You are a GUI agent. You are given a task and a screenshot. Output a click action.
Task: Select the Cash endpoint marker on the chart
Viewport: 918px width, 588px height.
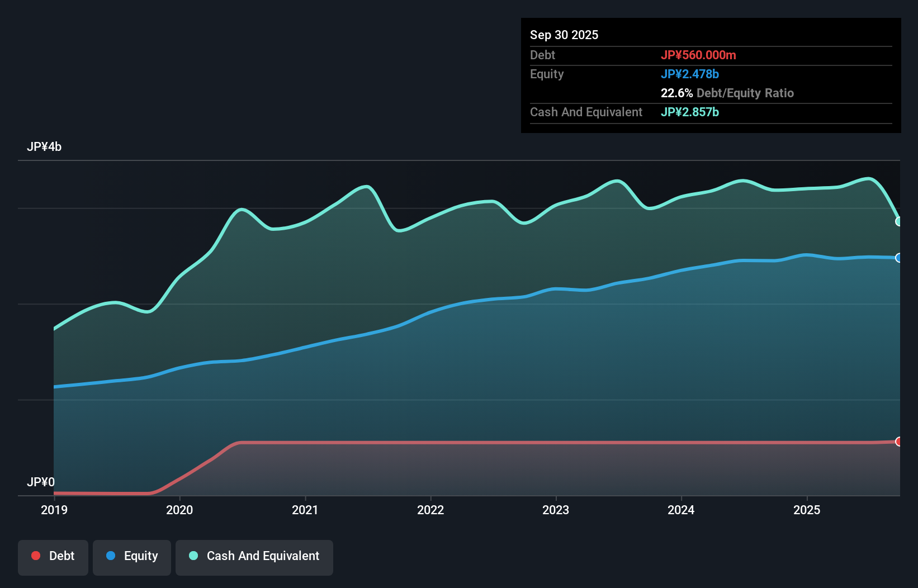pos(898,222)
